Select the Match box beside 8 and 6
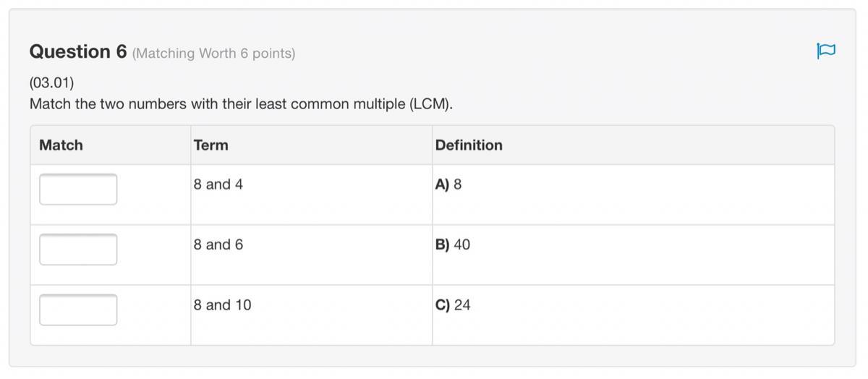 [x=78, y=250]
